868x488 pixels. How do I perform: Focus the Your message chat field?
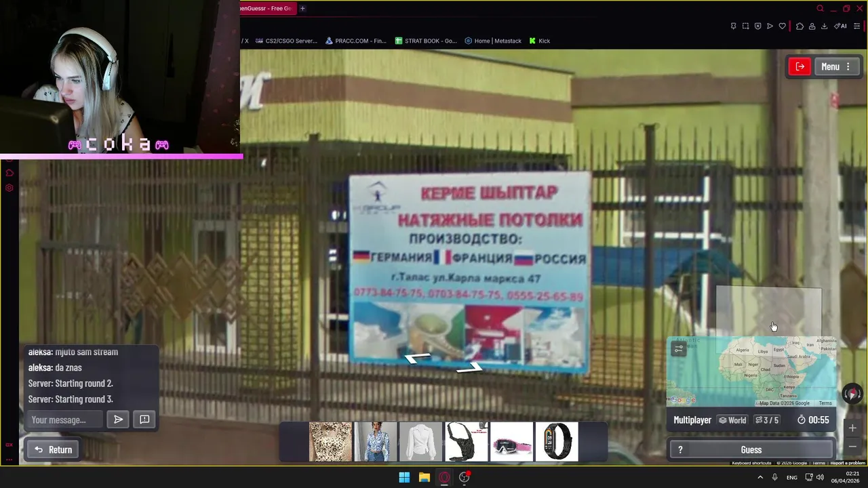click(x=66, y=420)
